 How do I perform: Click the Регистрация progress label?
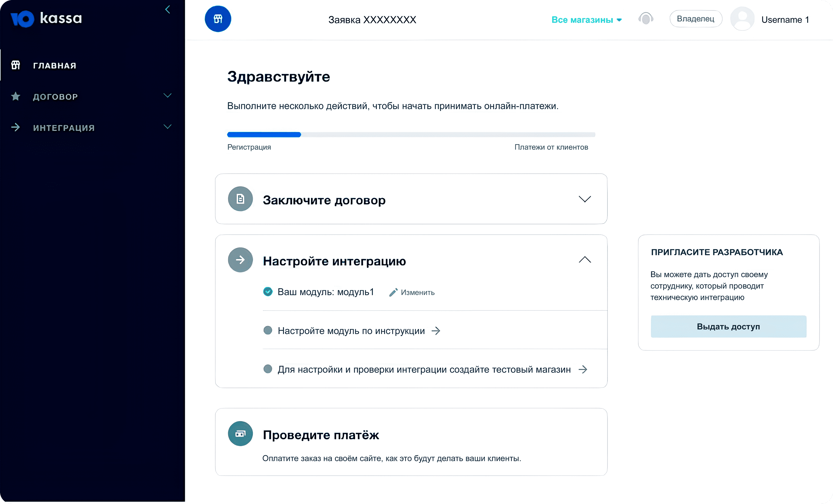point(249,147)
